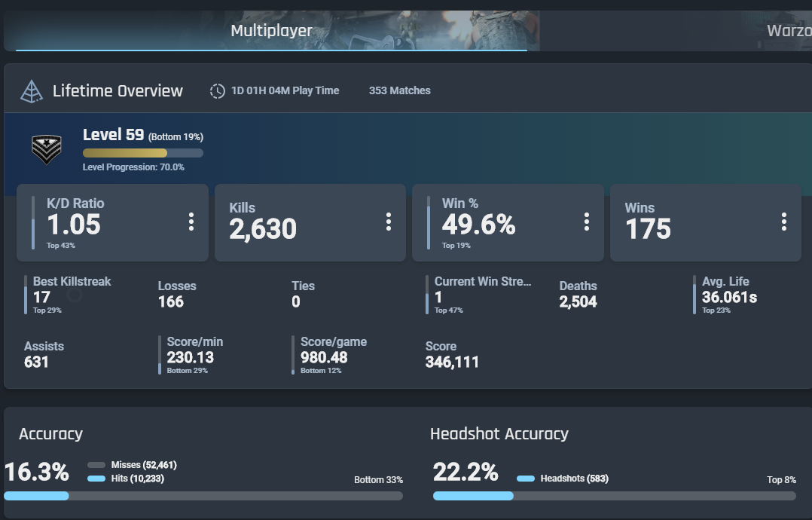812x520 pixels.
Task: Click the level progression bar
Action: tap(143, 153)
